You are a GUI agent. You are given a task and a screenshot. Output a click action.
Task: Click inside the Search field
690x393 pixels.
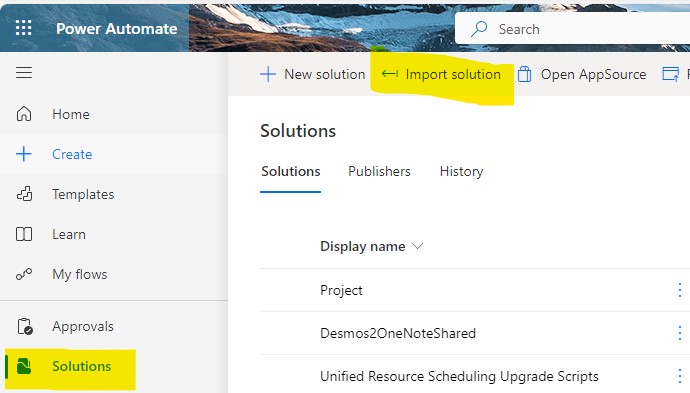click(x=572, y=29)
